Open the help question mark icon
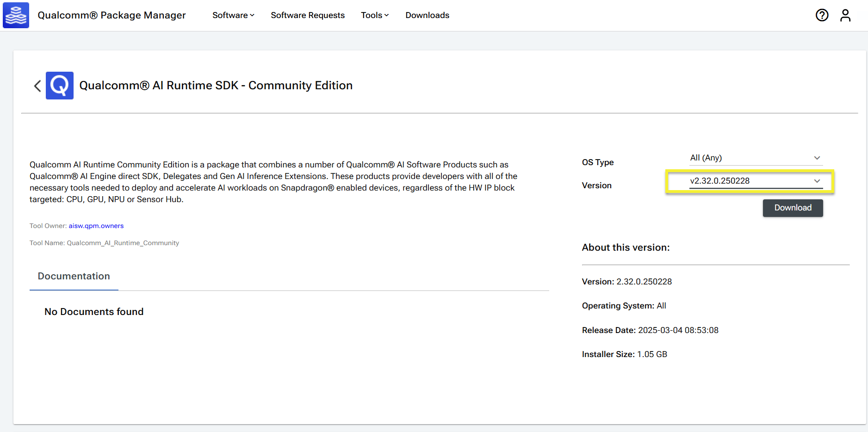This screenshot has height=432, width=868. tap(822, 15)
